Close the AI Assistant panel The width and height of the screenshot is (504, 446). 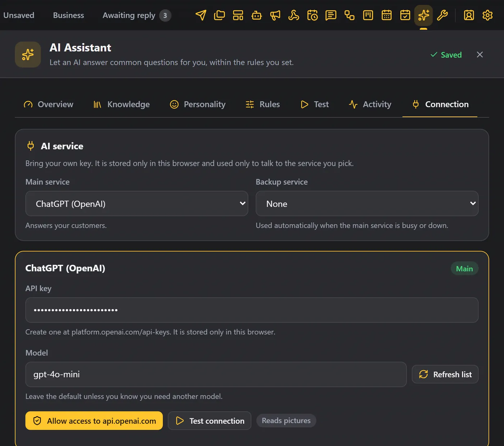480,54
